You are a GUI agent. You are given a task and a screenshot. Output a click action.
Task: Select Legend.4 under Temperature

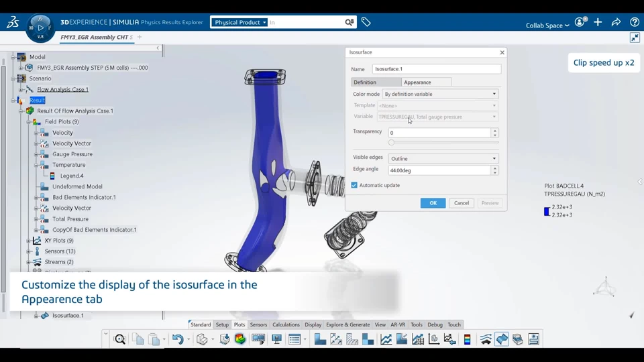pos(72,176)
